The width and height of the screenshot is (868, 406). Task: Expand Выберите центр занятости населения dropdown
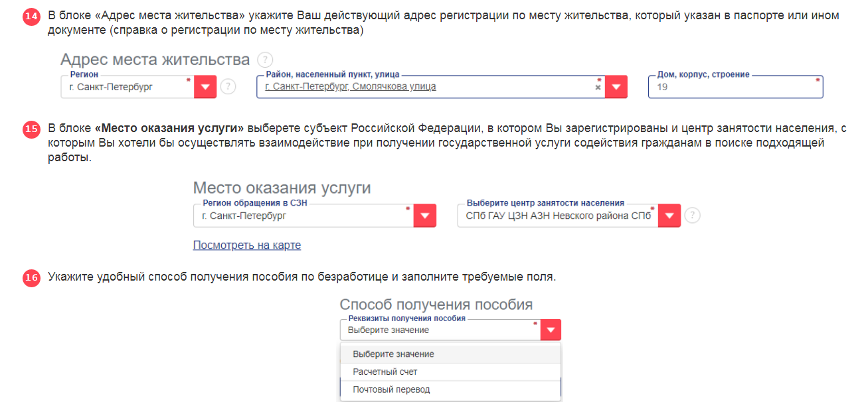[x=669, y=216]
